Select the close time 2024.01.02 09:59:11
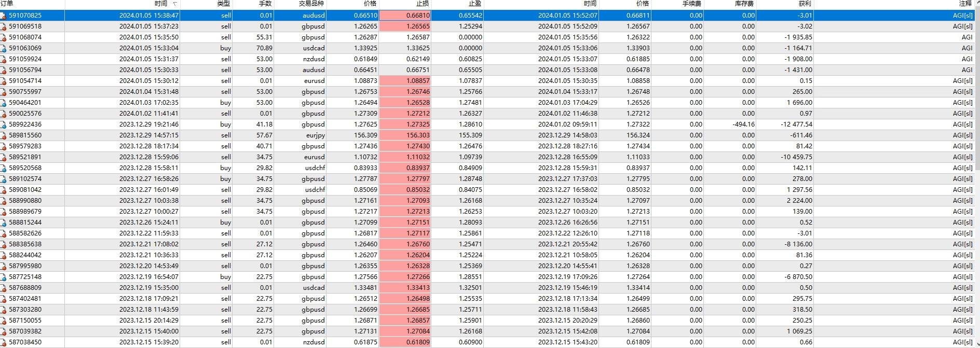This screenshot has height=348, width=980. (x=568, y=124)
